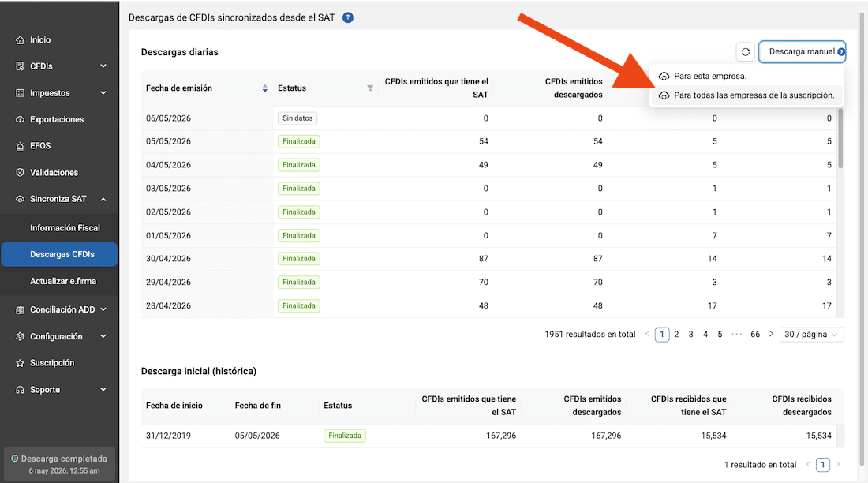868x483 pixels.
Task: Click 'Sin datos' status for 06/05/2026
Action: (297, 118)
